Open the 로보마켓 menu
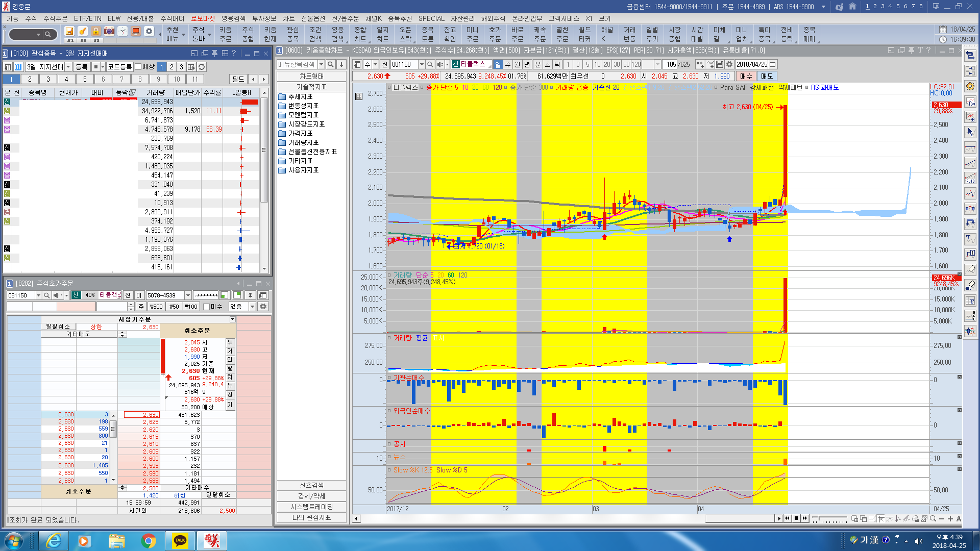 coord(203,18)
